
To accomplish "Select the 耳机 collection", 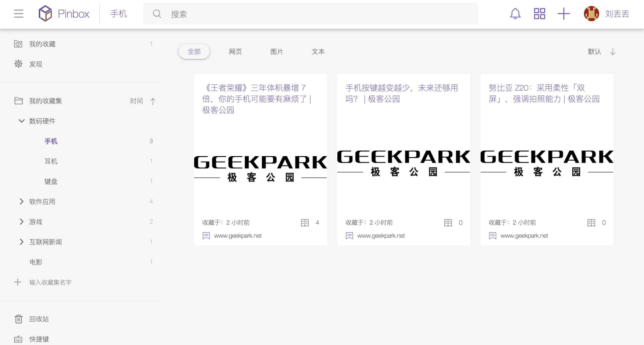I will (x=51, y=161).
